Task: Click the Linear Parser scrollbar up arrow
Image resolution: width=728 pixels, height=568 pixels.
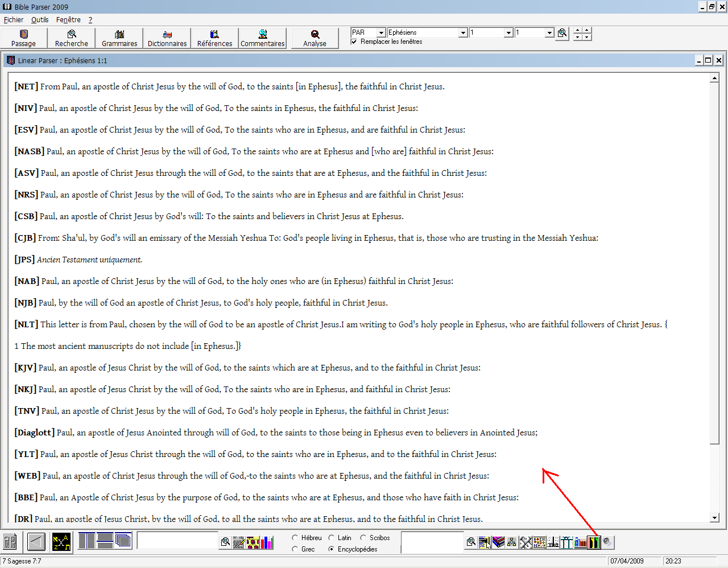Action: click(x=714, y=78)
